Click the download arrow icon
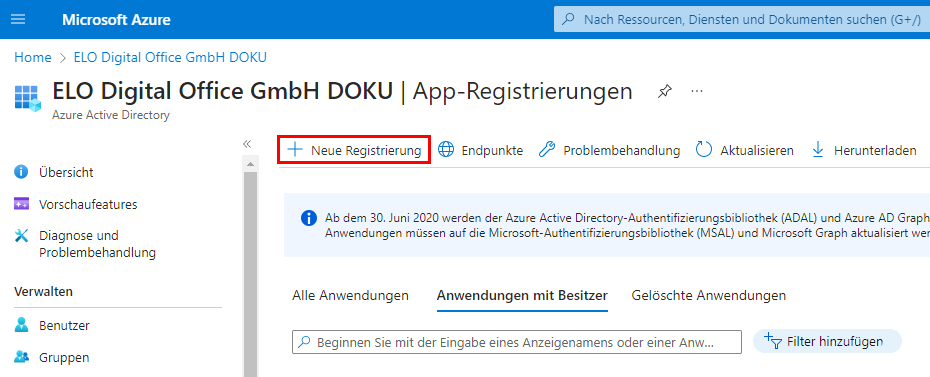The width and height of the screenshot is (930, 377). coord(818,150)
